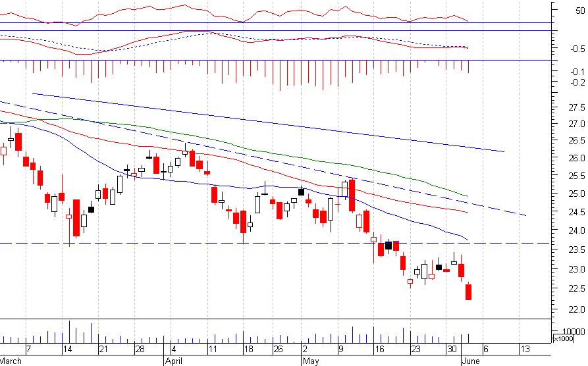Select date label 9 on time axis
Screen dimensions: 588x366
pos(341,350)
